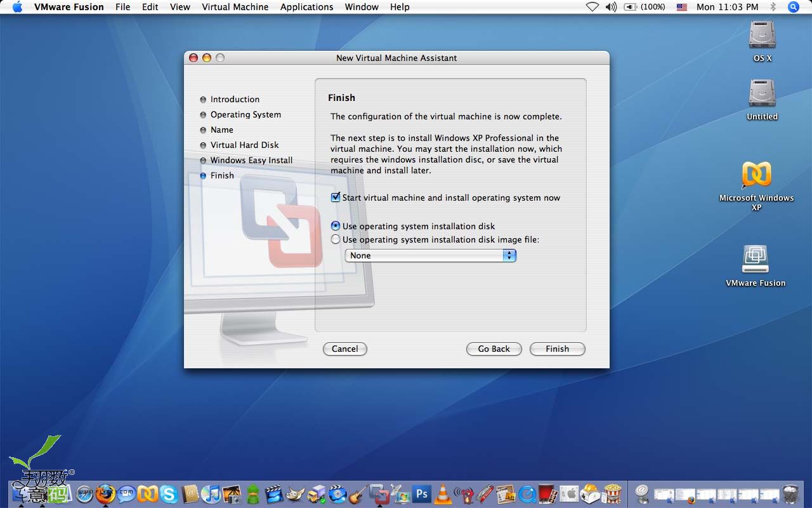This screenshot has height=508, width=812.
Task: Open System Preferences dock icon
Action: pos(569,493)
